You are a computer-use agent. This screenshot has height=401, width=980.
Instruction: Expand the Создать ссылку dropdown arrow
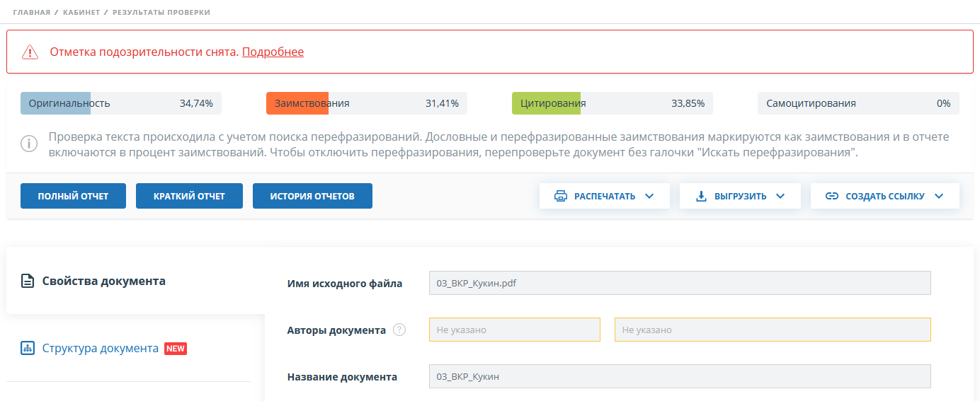[x=939, y=196]
